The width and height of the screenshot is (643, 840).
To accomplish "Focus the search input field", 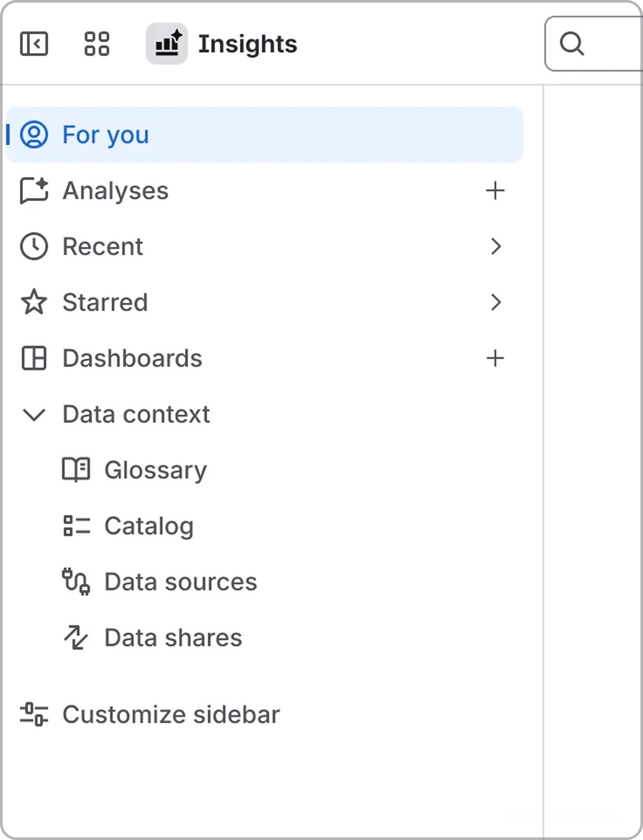I will point(594,44).
